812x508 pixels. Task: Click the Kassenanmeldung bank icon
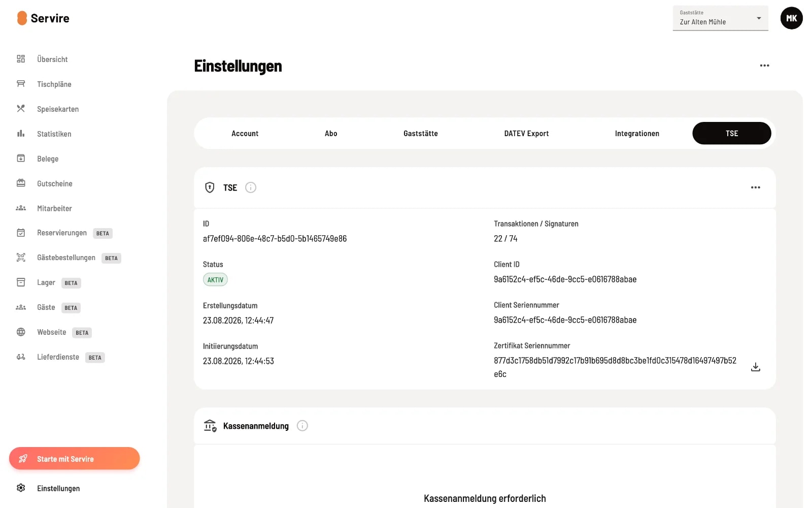(210, 426)
